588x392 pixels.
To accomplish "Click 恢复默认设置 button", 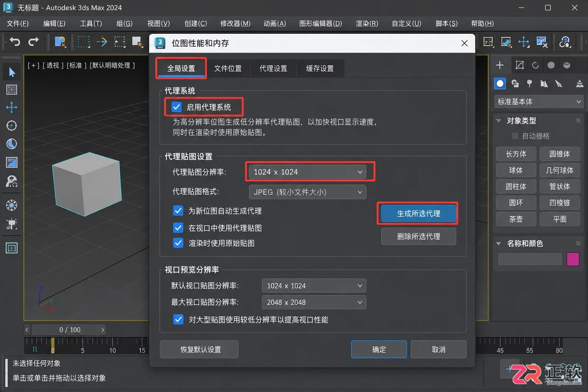I will pyautogui.click(x=199, y=349).
